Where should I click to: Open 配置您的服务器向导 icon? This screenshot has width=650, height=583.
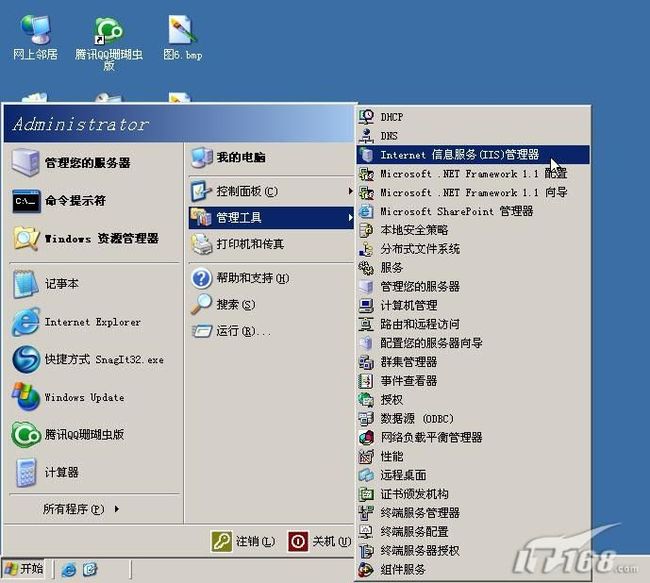366,343
